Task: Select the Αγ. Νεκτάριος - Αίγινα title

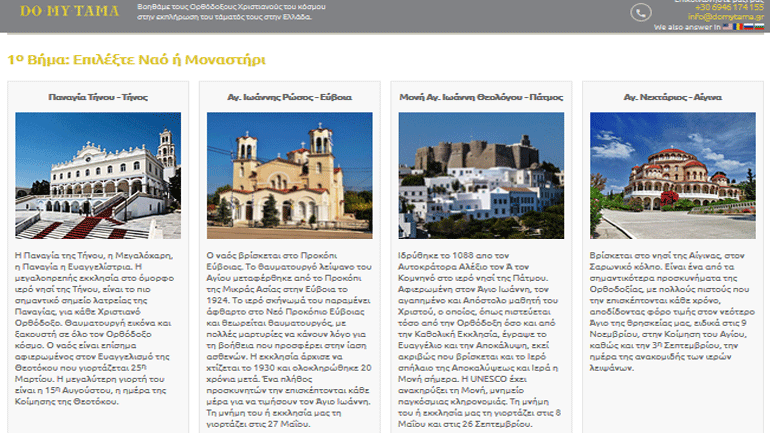Action: point(672,98)
